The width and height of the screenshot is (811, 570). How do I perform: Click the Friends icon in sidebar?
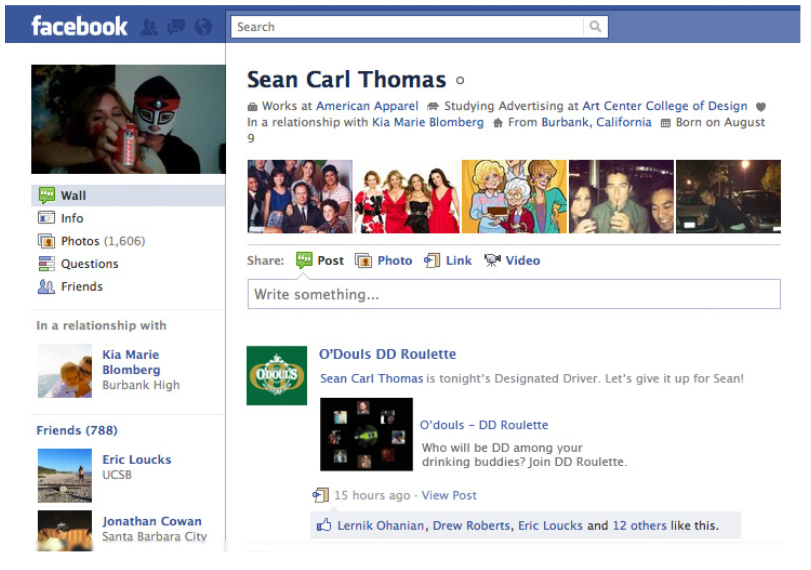point(46,286)
